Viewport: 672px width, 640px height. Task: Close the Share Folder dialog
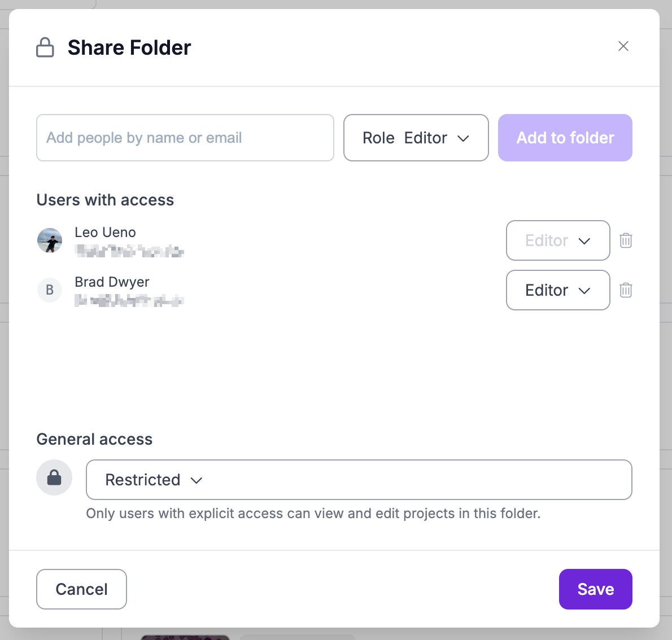(x=623, y=46)
